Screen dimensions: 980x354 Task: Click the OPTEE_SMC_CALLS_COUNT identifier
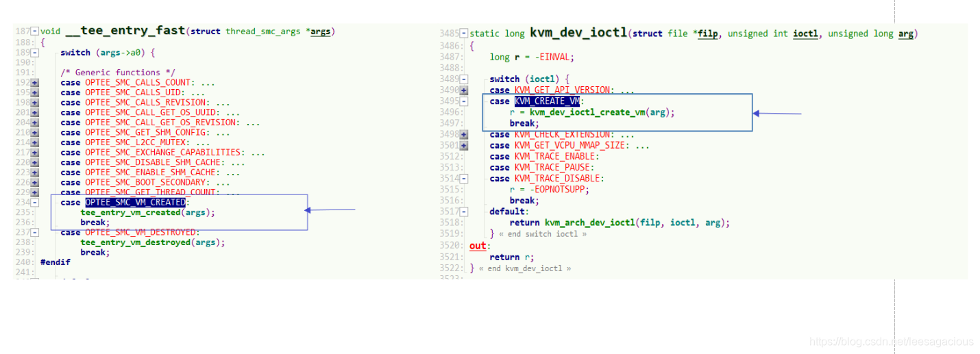click(x=138, y=83)
